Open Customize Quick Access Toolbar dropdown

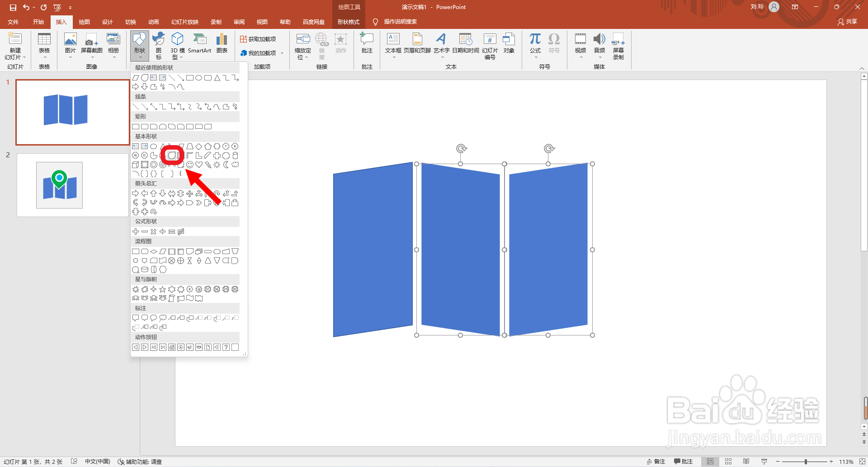coord(70,8)
